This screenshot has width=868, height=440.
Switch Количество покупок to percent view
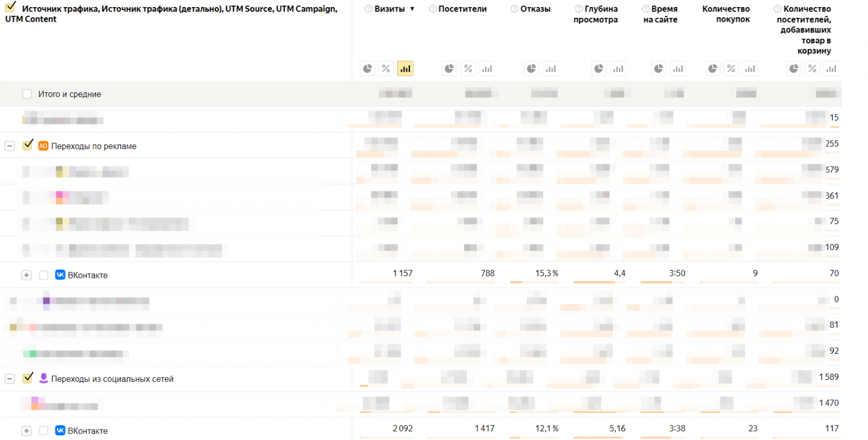coord(731,68)
